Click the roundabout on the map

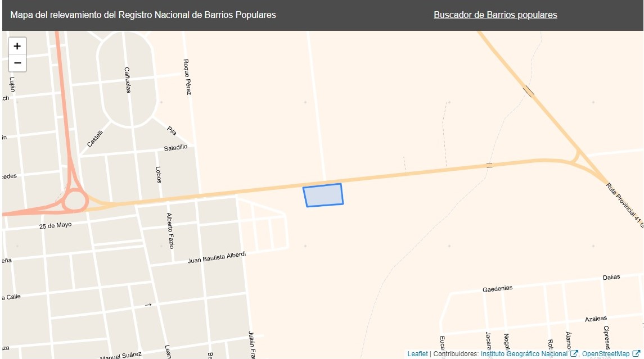click(x=74, y=200)
